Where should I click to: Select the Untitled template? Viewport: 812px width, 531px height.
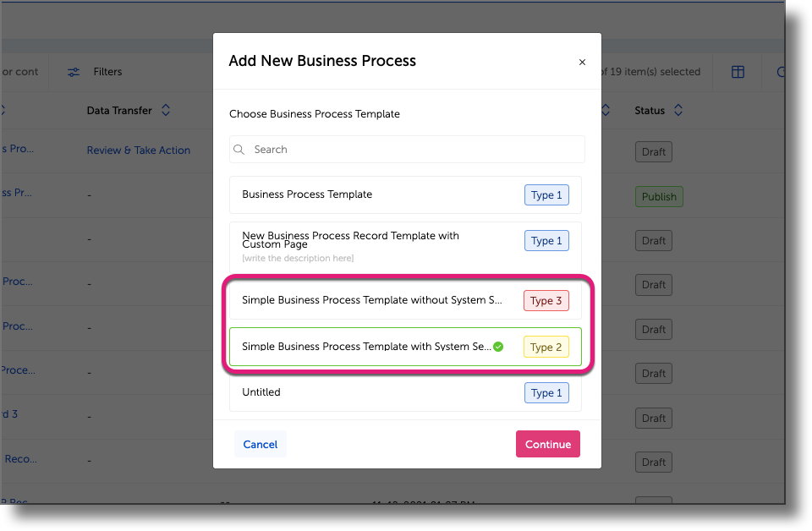point(381,392)
